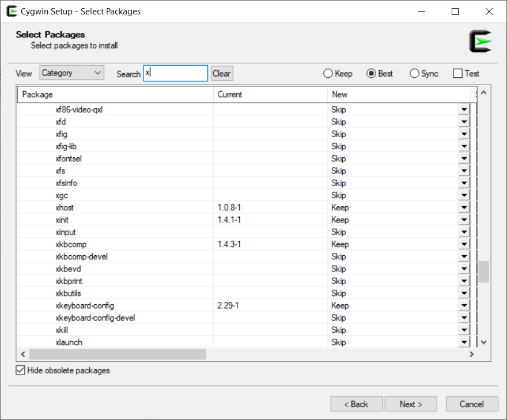Open action dropdown for xkill

464,330
